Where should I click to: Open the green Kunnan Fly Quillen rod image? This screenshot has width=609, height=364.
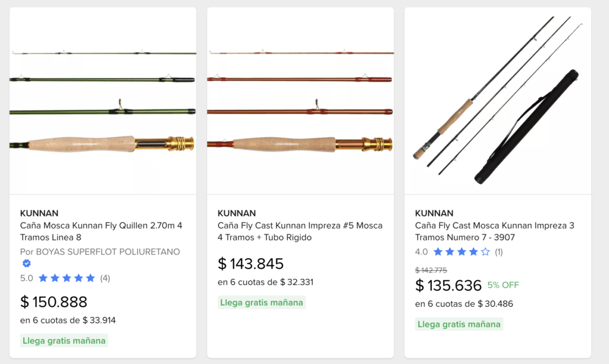103,101
